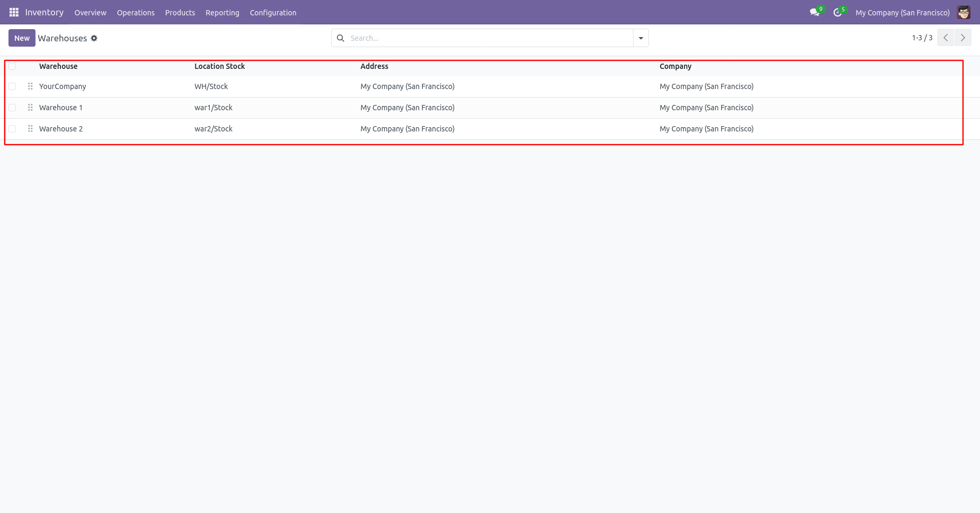Open the activities clock icon

[x=838, y=12]
